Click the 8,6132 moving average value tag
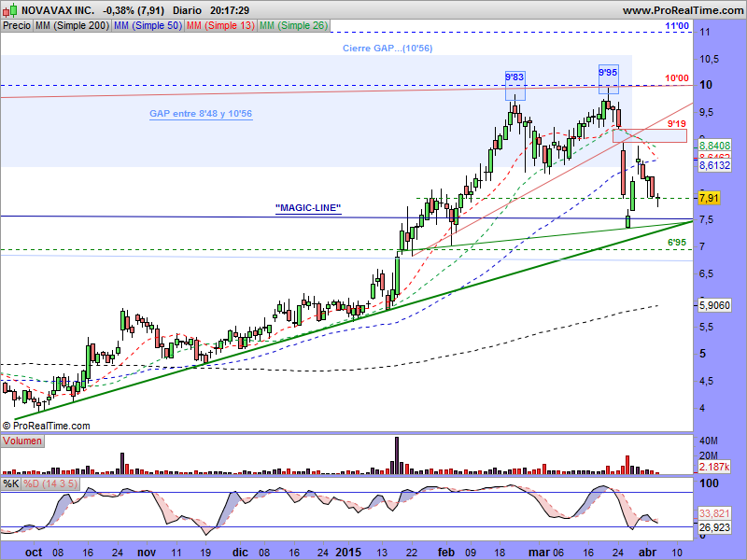 (714, 166)
